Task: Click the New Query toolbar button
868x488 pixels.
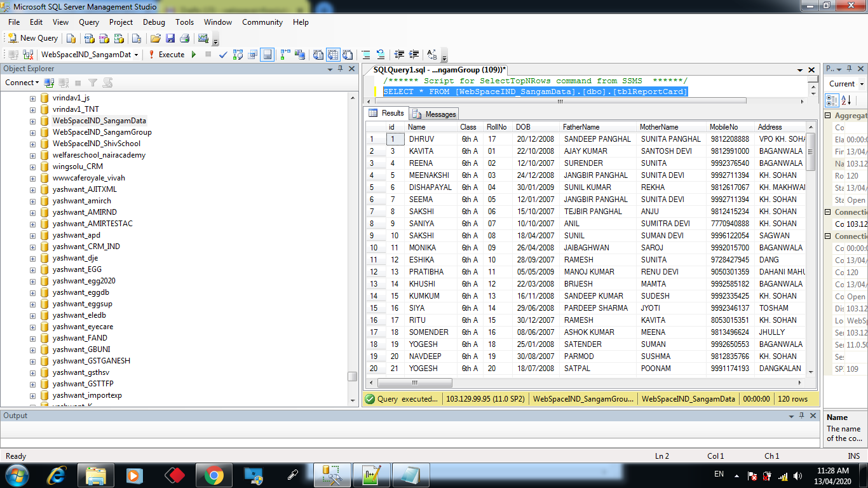Action: pyautogui.click(x=32, y=38)
